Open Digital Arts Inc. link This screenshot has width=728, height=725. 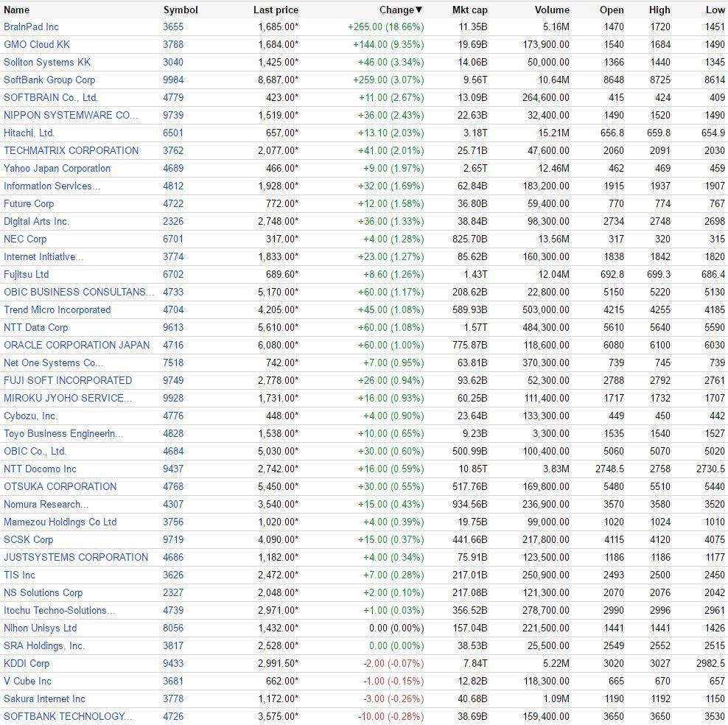coord(36,221)
